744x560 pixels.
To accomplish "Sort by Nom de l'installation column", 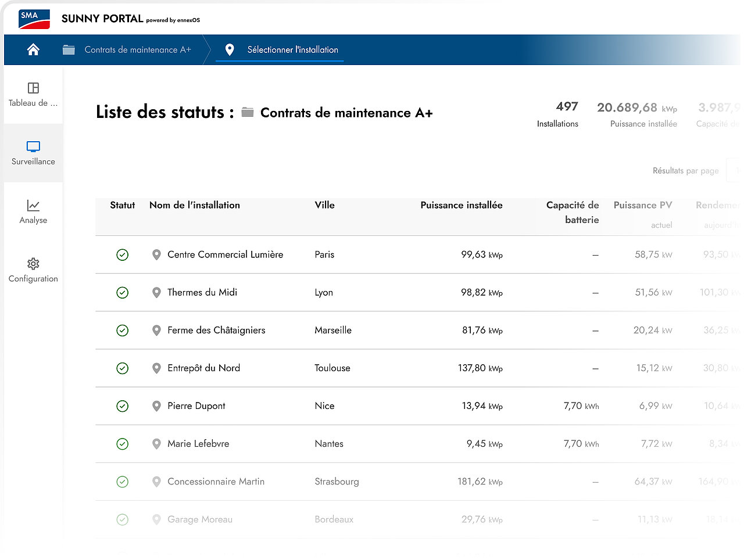I will [x=195, y=205].
